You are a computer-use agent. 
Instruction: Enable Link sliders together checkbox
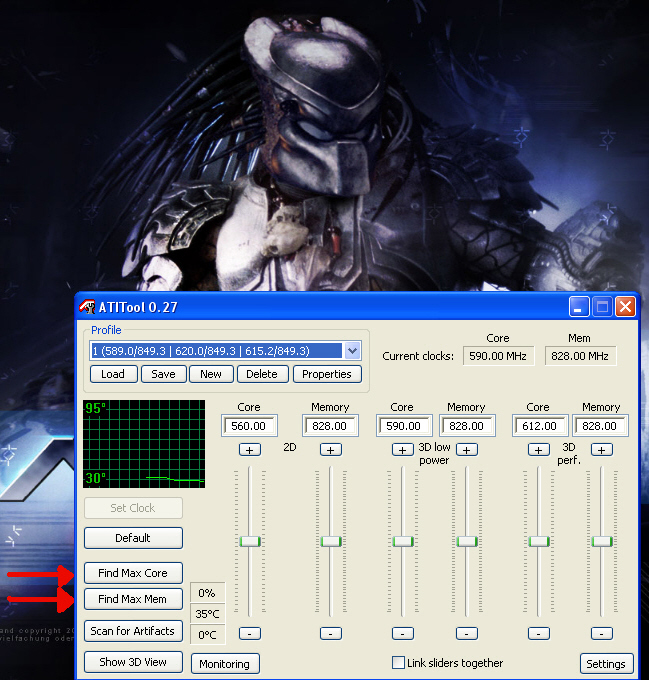coord(398,662)
